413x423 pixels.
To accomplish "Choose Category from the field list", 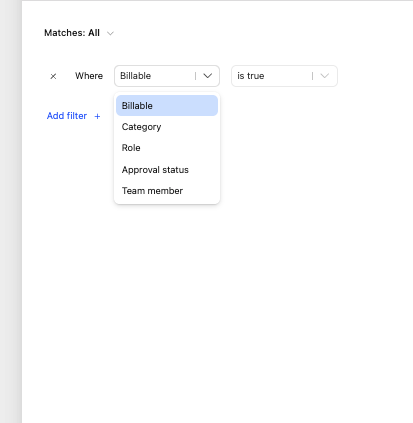I will point(167,127).
